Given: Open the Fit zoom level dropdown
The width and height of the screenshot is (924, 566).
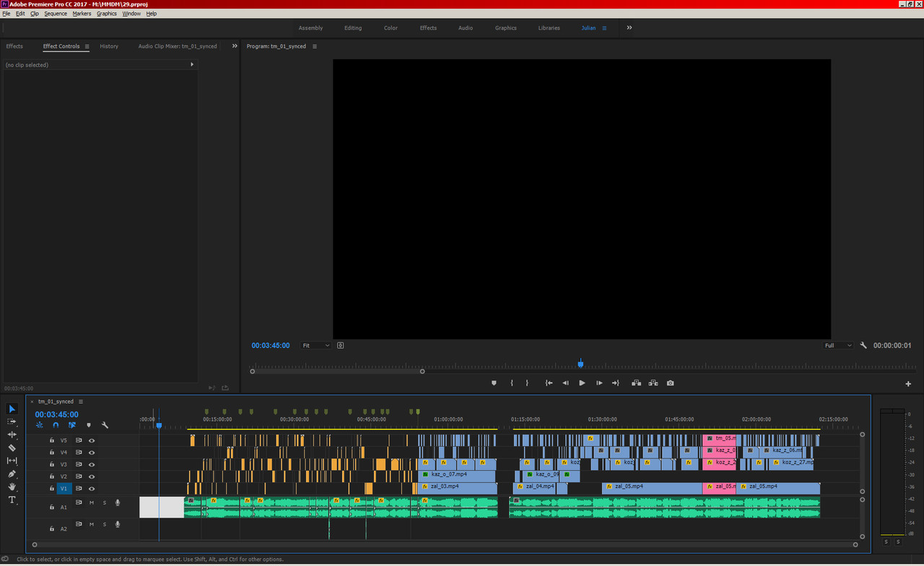Looking at the screenshot, I should click(x=316, y=346).
